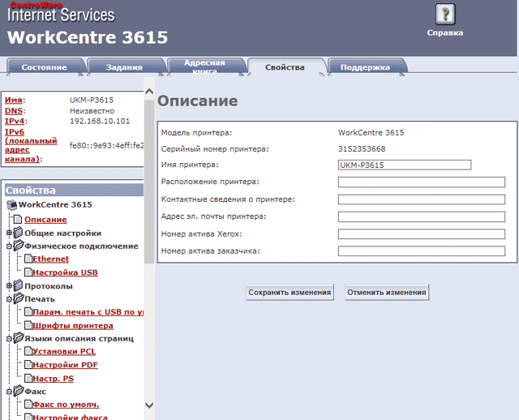Expand the Протоколы tree node
519x420 pixels.
coord(9,286)
